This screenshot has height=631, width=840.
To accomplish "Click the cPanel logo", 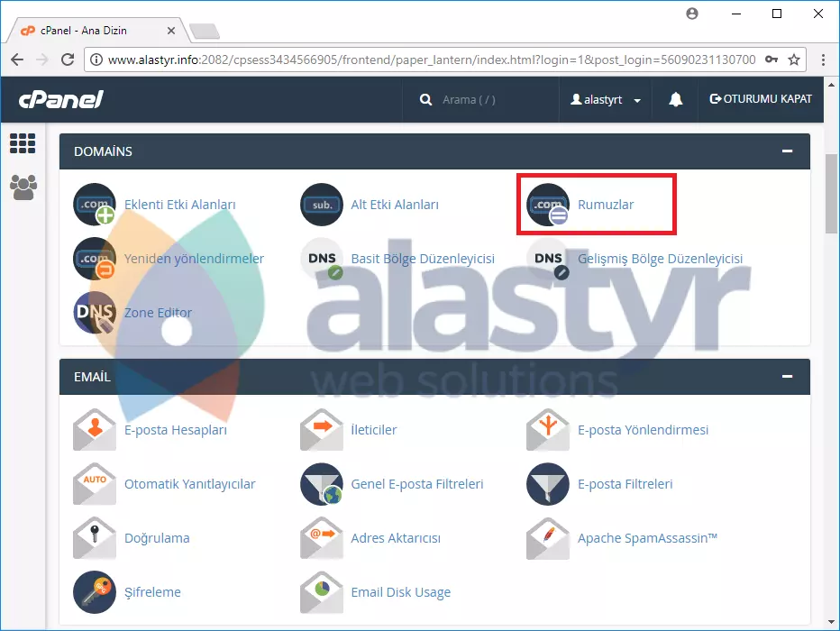I will (x=61, y=100).
